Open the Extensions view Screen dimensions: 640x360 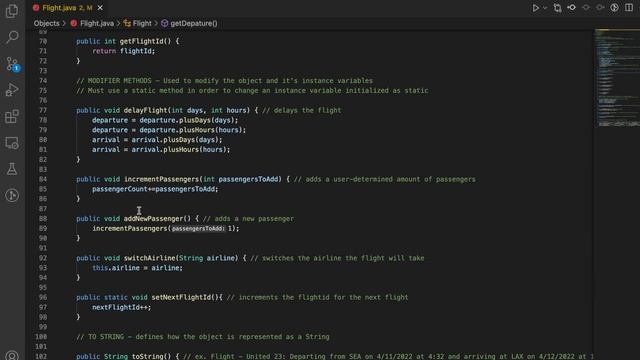[x=12, y=116]
